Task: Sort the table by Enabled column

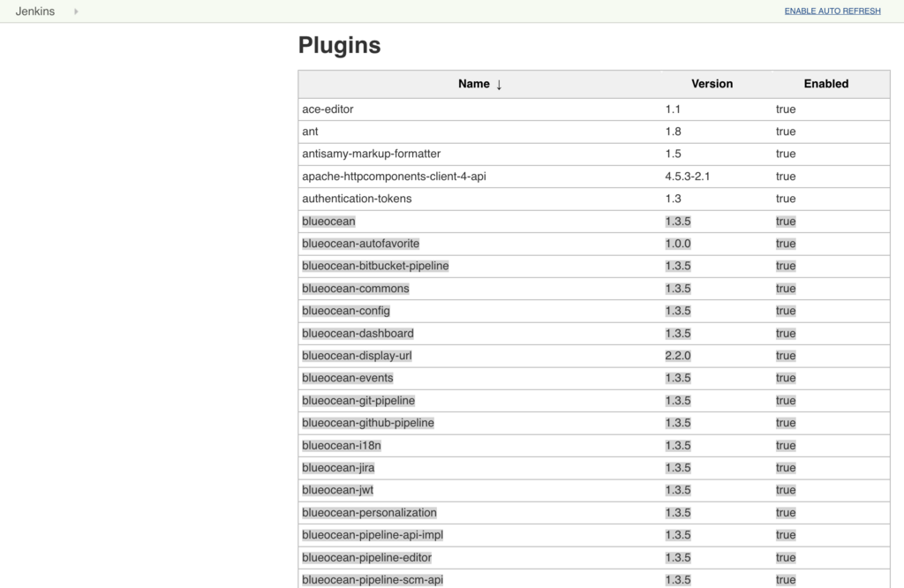Action: 825,84
